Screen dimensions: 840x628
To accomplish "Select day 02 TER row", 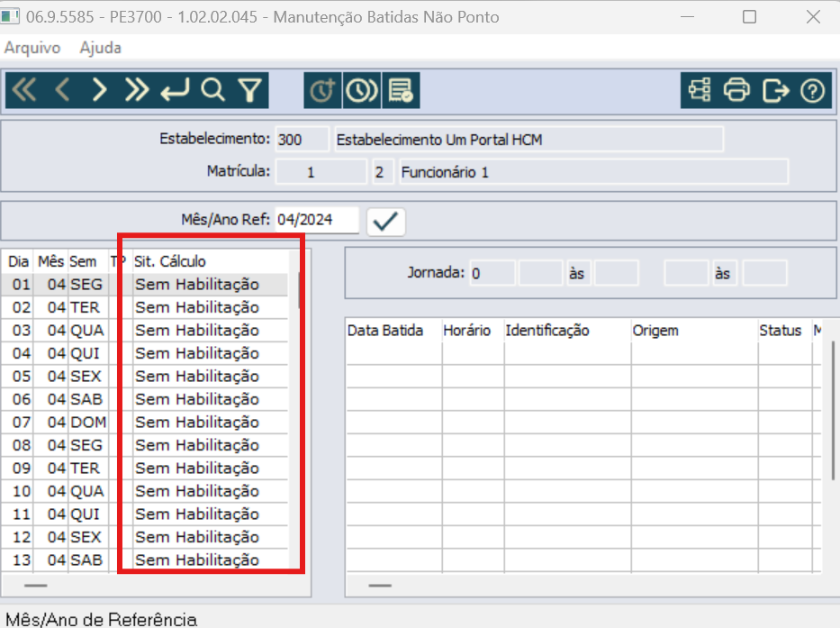I will pos(145,307).
